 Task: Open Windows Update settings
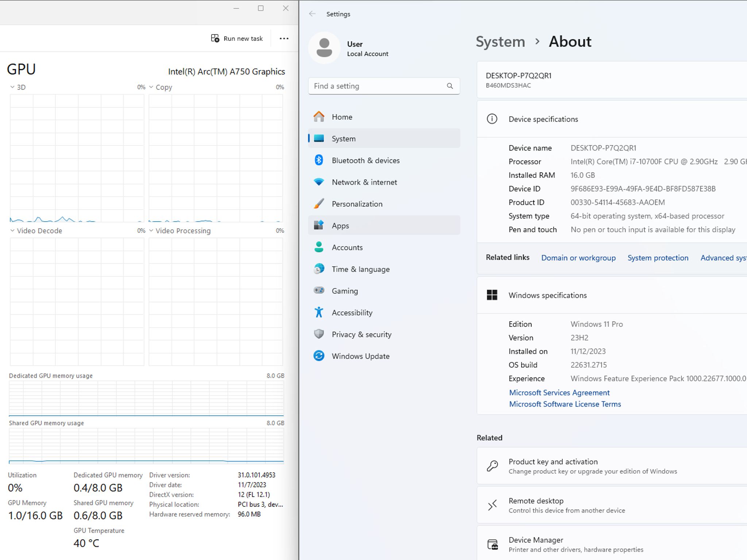tap(384, 356)
